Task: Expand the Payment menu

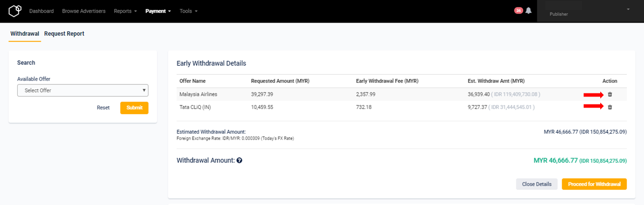Action: tap(158, 11)
